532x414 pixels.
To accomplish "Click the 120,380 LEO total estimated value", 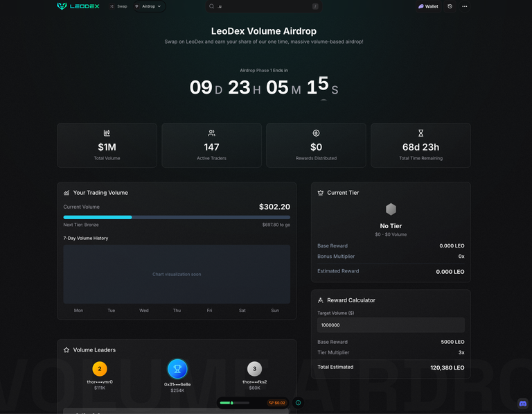I will point(447,368).
